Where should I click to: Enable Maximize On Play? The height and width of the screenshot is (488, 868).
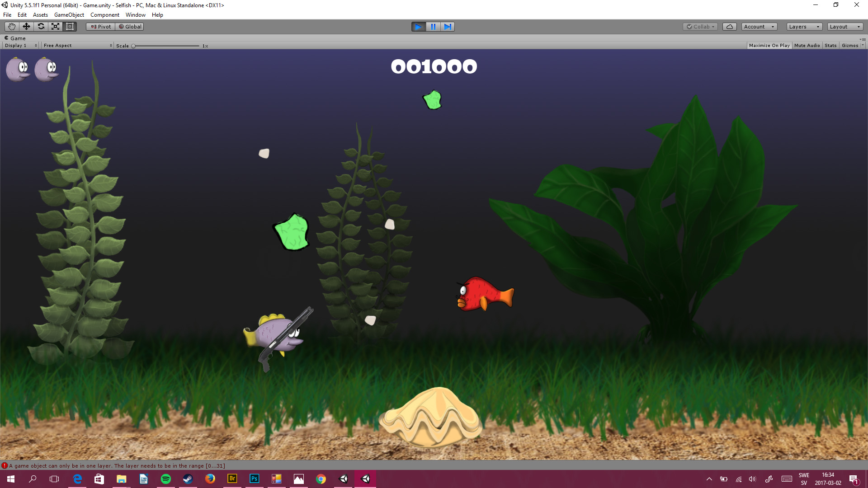pyautogui.click(x=769, y=46)
